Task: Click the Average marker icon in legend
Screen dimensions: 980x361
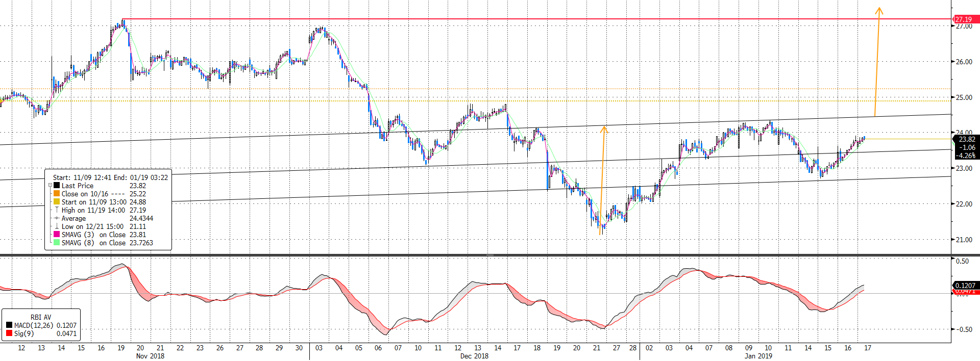Action: 57,218
